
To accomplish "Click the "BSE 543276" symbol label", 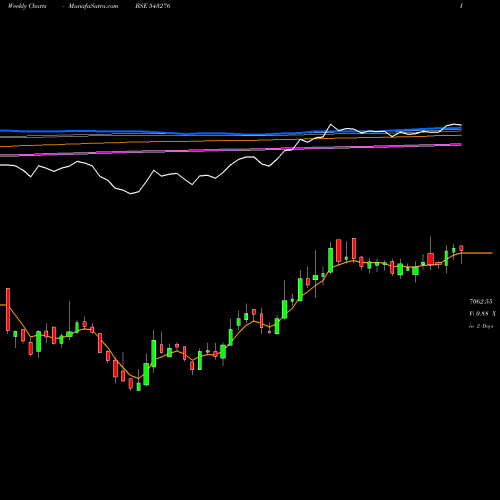I will (x=153, y=6).
